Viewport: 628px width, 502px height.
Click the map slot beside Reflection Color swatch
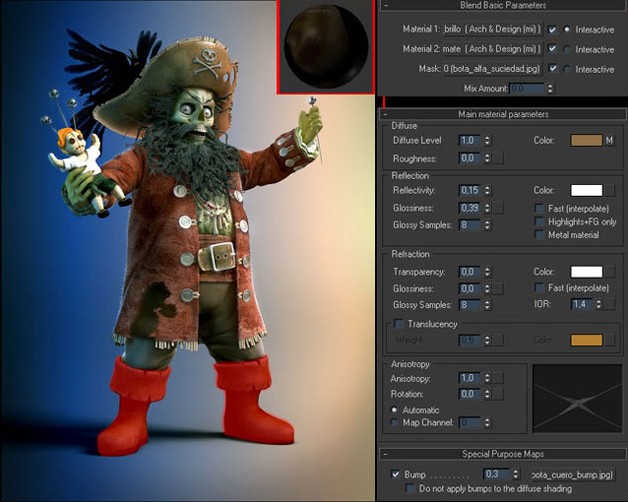tap(609, 190)
